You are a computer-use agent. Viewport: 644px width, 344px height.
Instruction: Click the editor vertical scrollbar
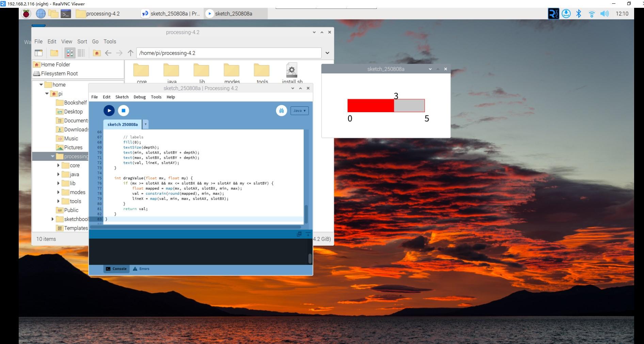tap(306, 213)
